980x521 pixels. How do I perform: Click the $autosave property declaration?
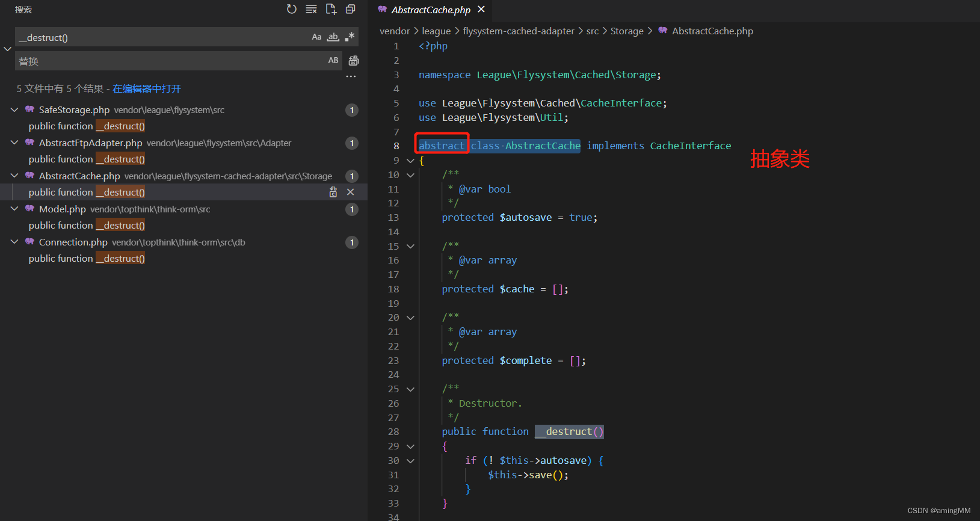pos(520,217)
